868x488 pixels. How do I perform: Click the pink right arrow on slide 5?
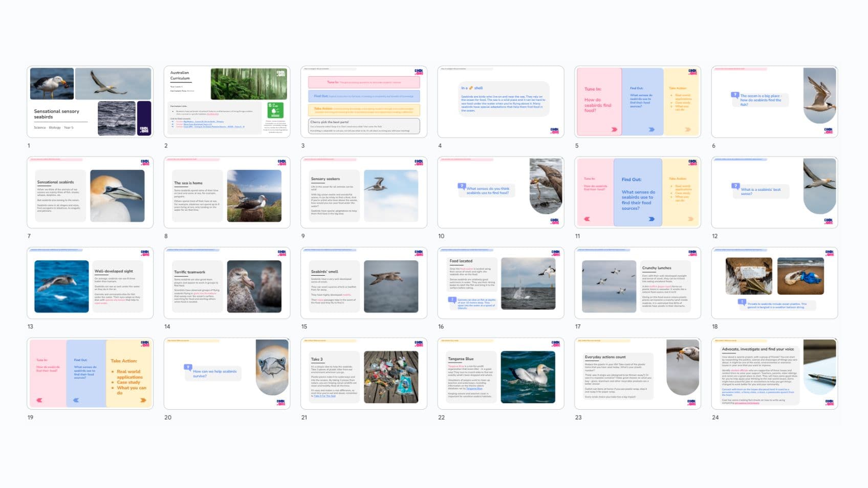pos(614,129)
